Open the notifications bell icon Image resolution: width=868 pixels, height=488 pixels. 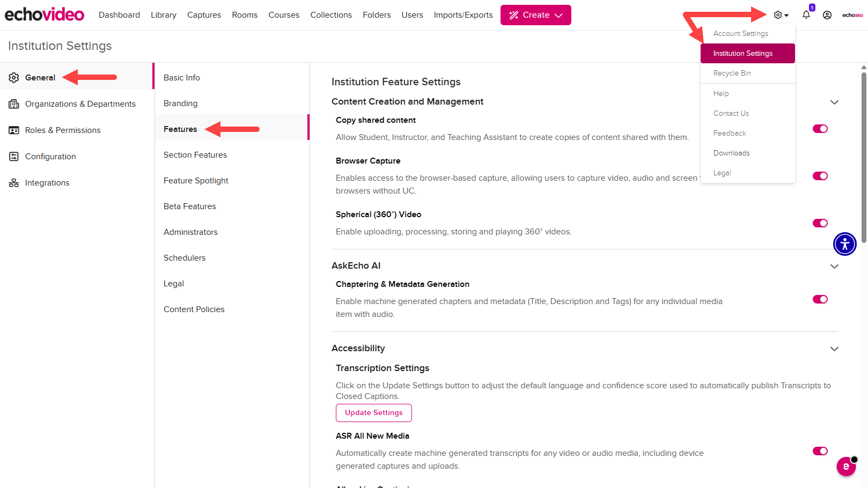click(805, 14)
